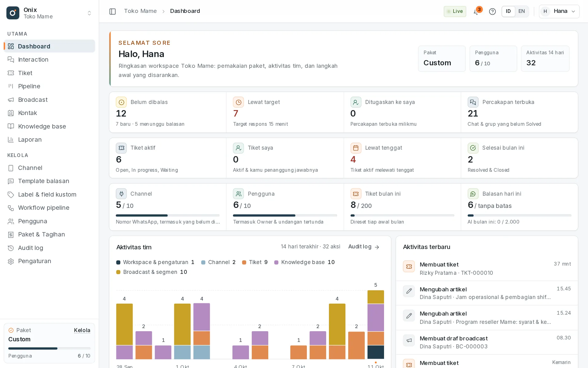Go to Kontak in the sidebar

coord(49,113)
